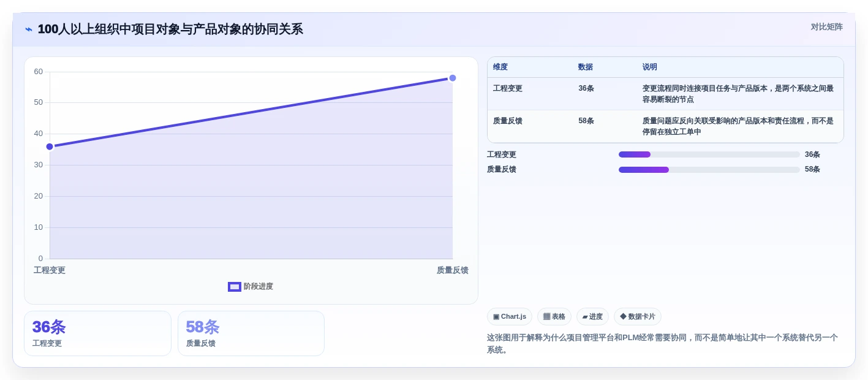The height and width of the screenshot is (380, 868).
Task: Click the 对比矩阵 label
Action: click(827, 27)
